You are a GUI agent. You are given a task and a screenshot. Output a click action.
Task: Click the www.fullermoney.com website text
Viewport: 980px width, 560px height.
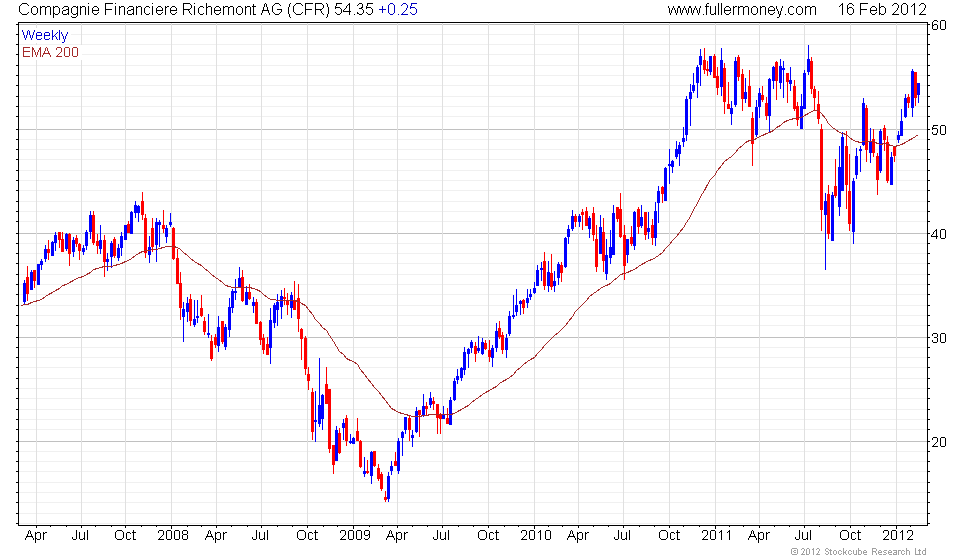click(742, 9)
